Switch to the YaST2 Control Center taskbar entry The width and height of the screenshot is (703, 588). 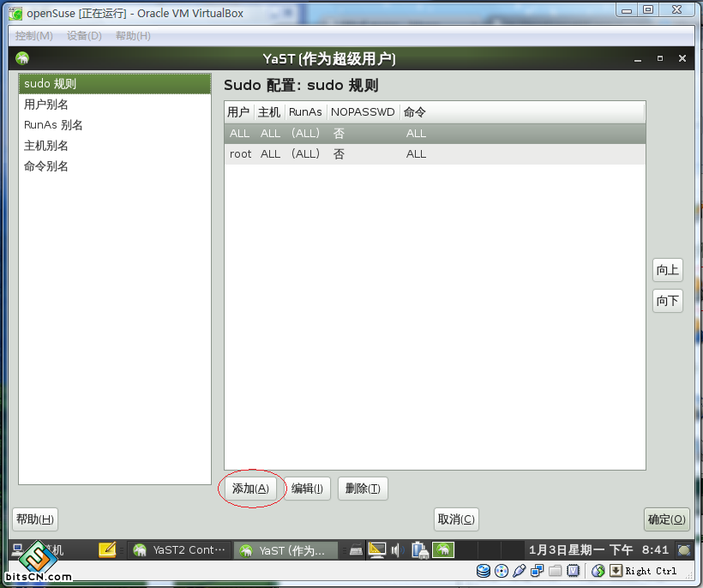179,550
